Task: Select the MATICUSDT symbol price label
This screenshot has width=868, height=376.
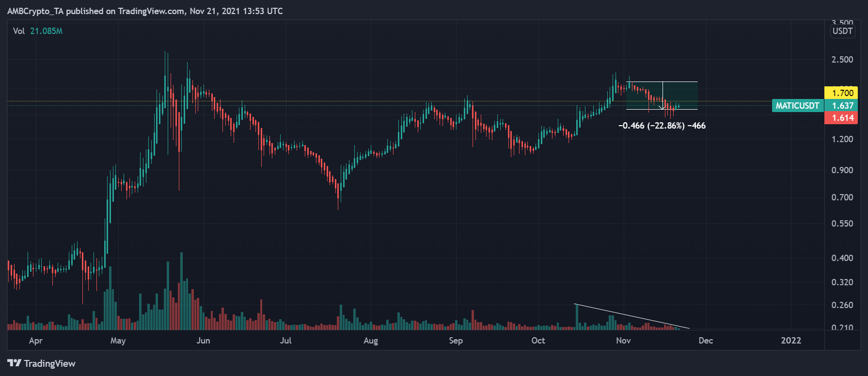Action: coord(797,105)
